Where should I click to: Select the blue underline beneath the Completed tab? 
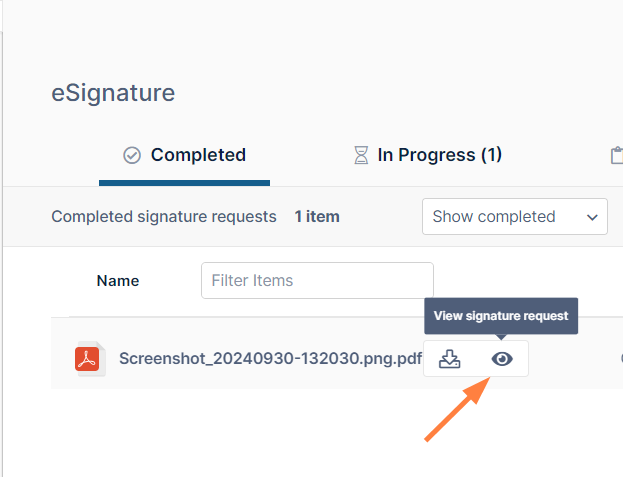click(x=184, y=183)
